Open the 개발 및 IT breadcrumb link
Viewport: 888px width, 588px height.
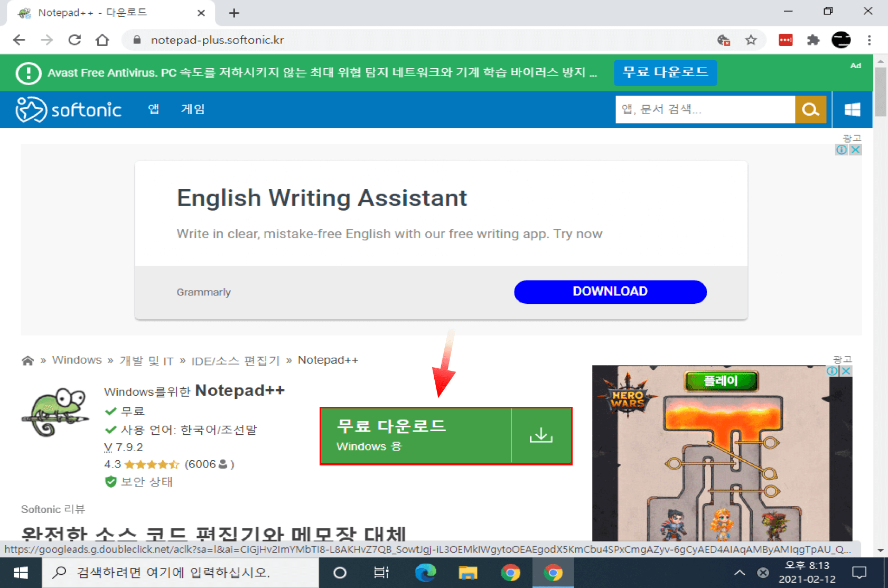click(x=146, y=361)
